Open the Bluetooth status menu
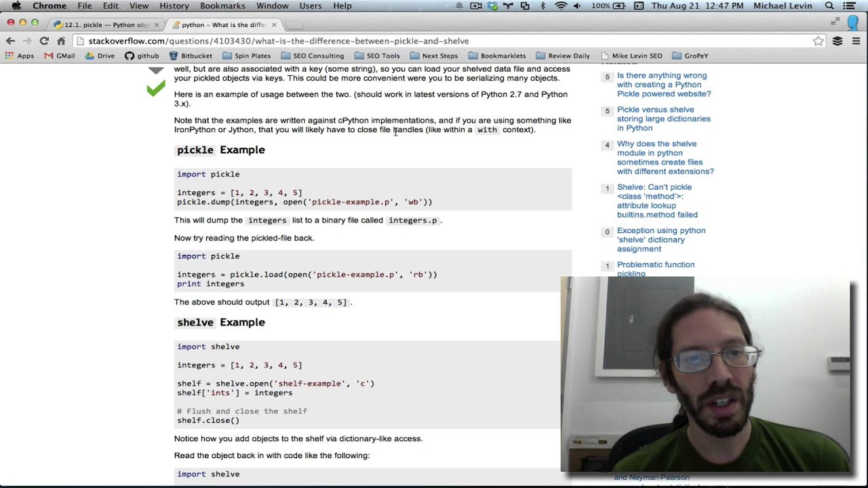The image size is (868, 488). point(542,5)
